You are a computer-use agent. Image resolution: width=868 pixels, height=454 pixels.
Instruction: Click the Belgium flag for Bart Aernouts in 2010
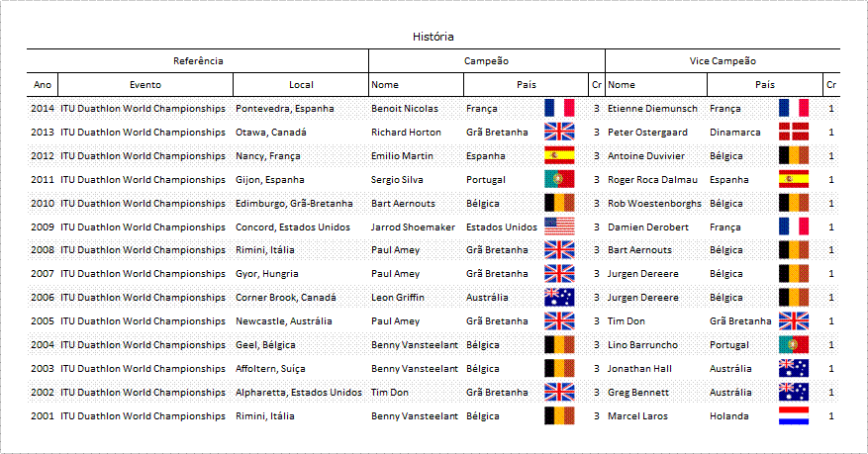(559, 203)
